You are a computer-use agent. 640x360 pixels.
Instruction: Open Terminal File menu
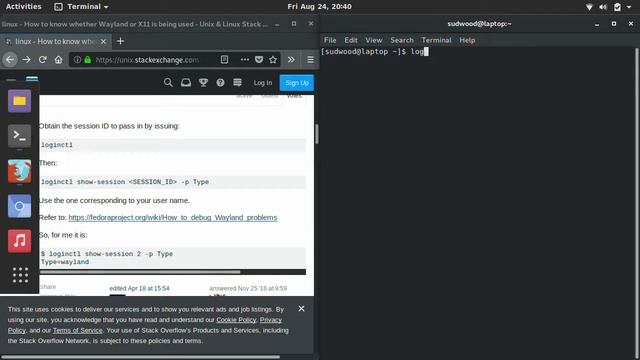330,40
